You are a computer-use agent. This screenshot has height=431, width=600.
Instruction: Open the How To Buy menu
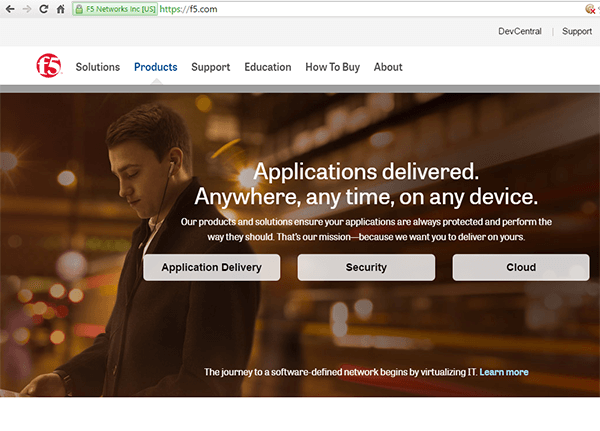click(x=332, y=67)
